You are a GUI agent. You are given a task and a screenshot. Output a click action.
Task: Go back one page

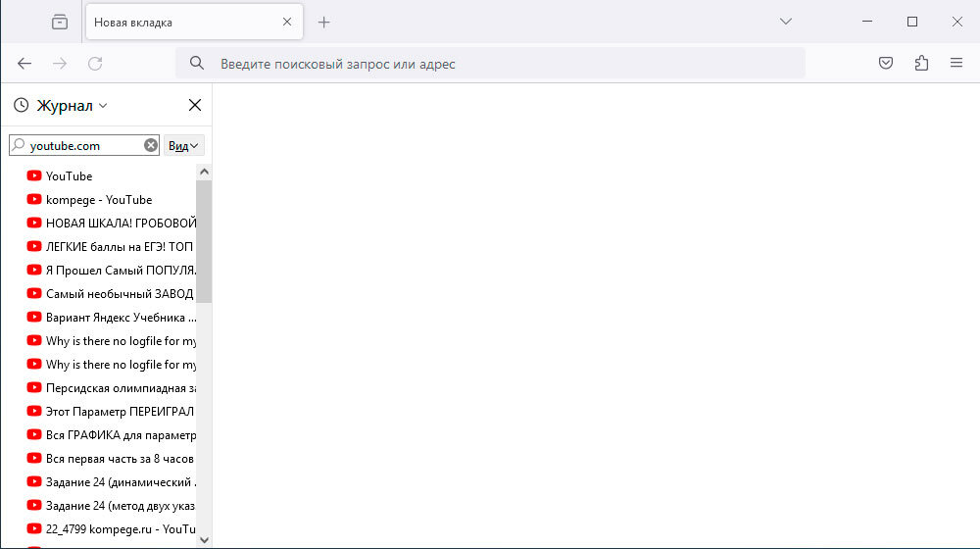24,63
